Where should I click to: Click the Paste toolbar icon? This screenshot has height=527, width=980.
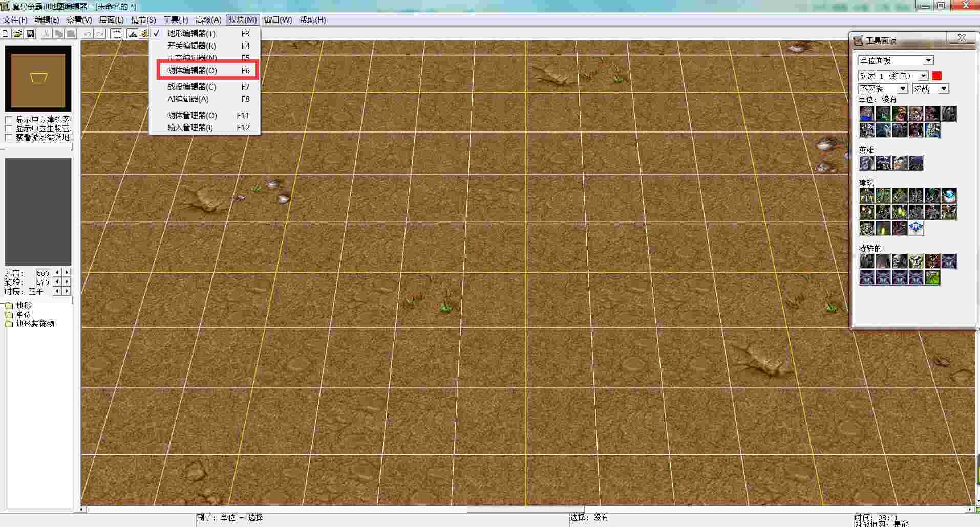point(71,34)
